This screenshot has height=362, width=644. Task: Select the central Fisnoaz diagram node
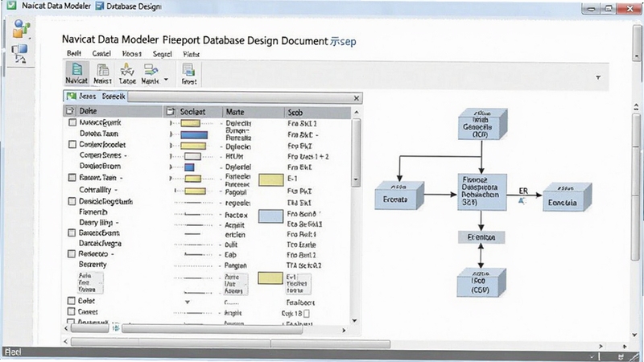(x=481, y=191)
